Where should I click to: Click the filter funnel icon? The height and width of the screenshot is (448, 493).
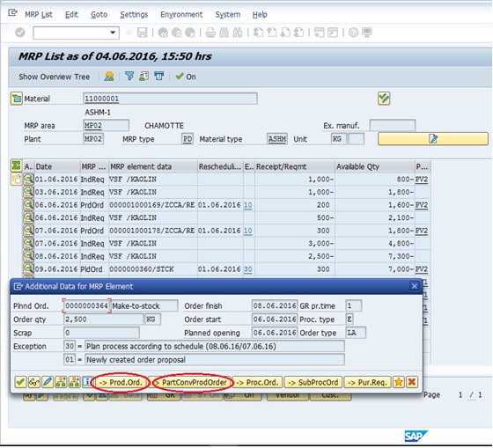pyautogui.click(x=129, y=76)
